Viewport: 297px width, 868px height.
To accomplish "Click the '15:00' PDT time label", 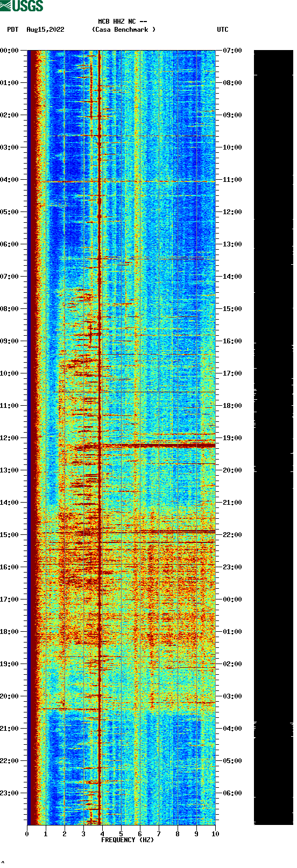I will point(9,535).
